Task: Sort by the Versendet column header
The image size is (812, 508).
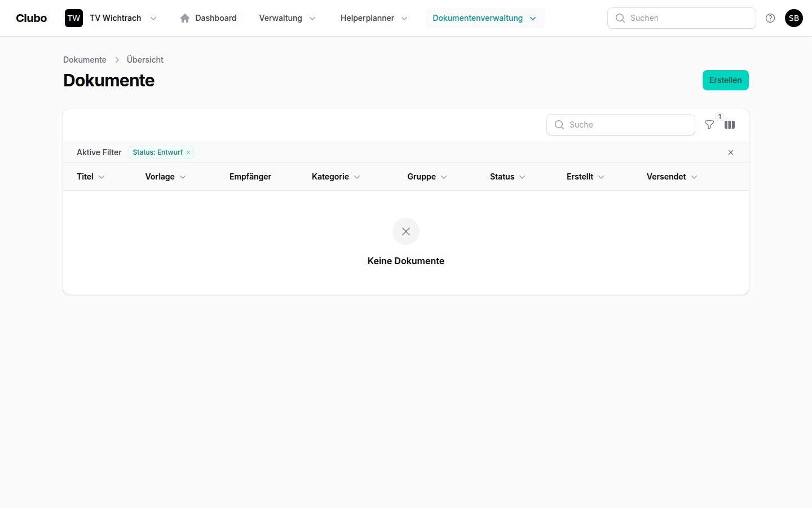Action: click(671, 177)
